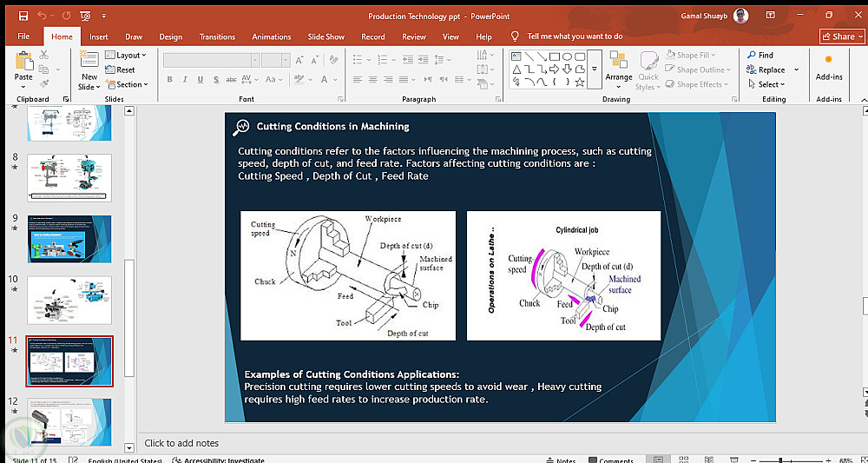Viewport: 868px width, 463px height.
Task: Open the Arrange dropdown
Action: tap(618, 69)
